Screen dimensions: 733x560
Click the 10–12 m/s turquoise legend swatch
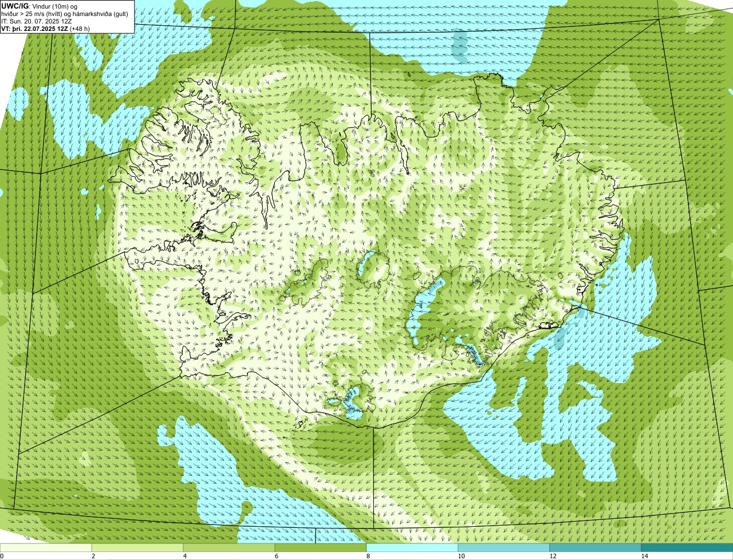(504, 547)
